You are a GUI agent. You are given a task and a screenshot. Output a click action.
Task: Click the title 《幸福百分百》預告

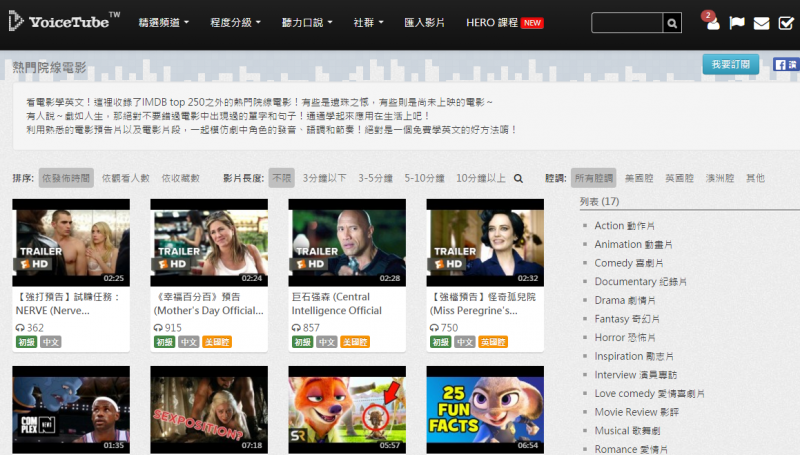tap(209, 304)
